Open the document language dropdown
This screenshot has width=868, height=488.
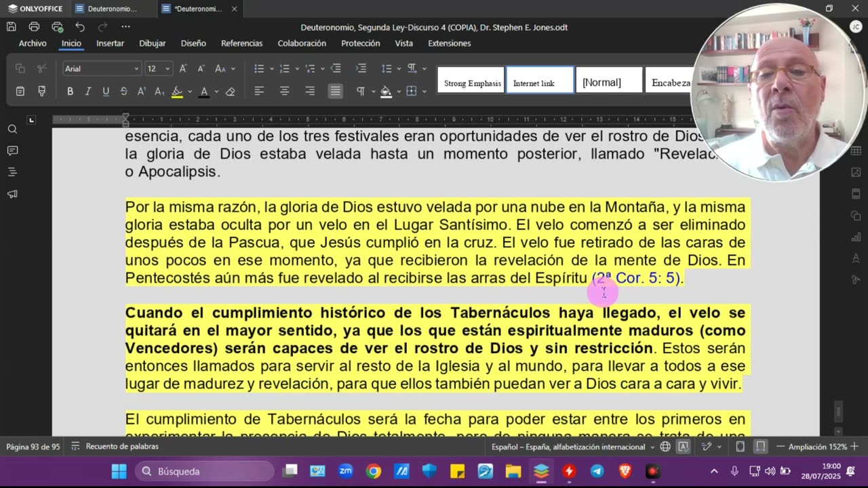pyautogui.click(x=572, y=447)
